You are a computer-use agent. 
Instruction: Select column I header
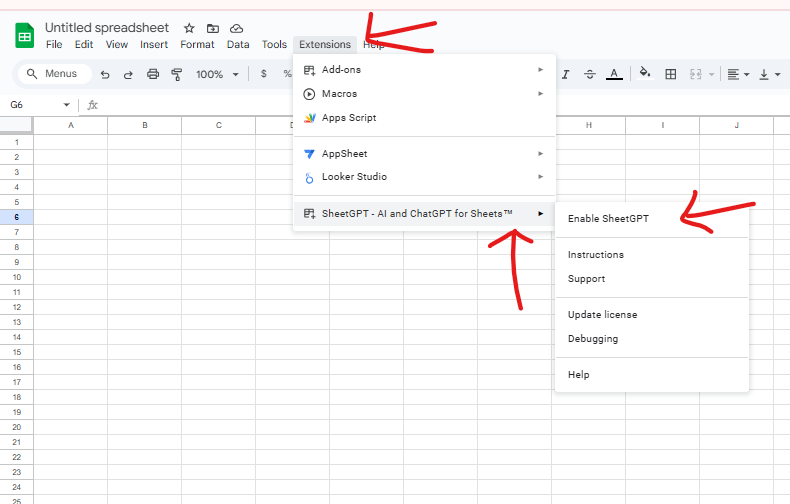(663, 125)
